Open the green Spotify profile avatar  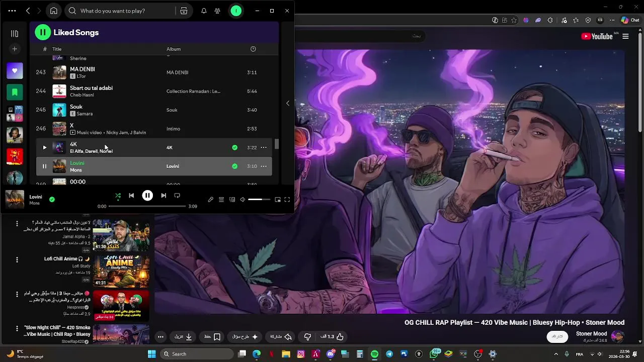pyautogui.click(x=236, y=11)
